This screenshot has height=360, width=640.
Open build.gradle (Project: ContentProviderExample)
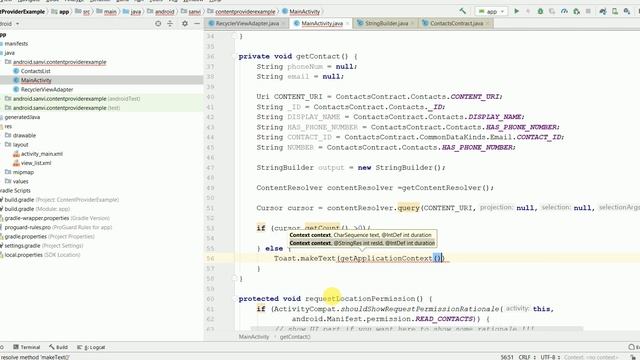[x=61, y=200]
